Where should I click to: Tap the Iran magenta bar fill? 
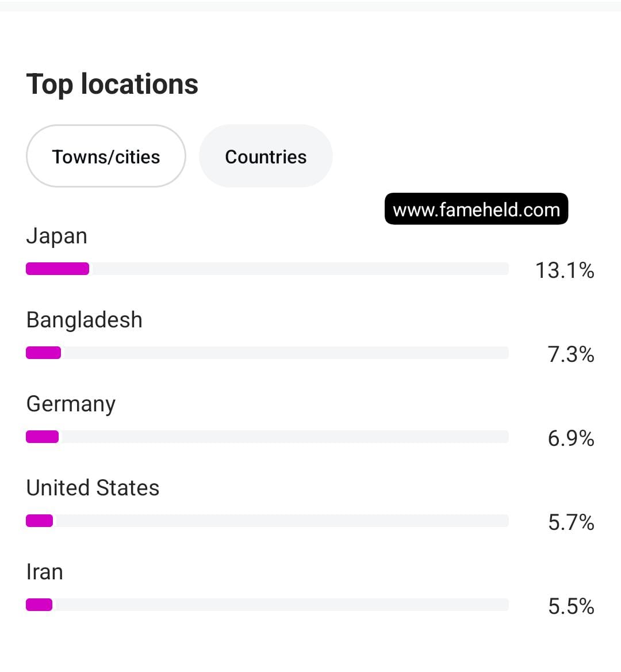click(x=39, y=605)
